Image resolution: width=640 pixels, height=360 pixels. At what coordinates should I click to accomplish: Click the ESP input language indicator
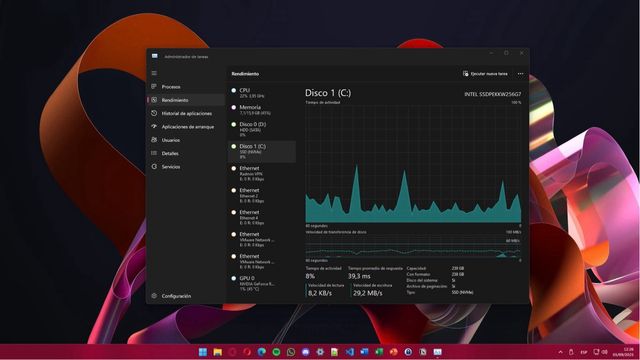584,352
